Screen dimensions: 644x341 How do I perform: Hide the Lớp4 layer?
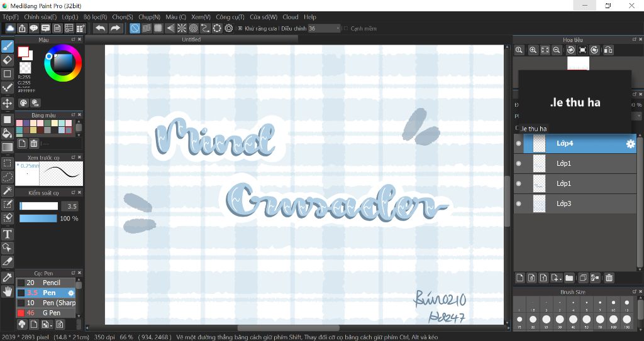click(x=518, y=143)
